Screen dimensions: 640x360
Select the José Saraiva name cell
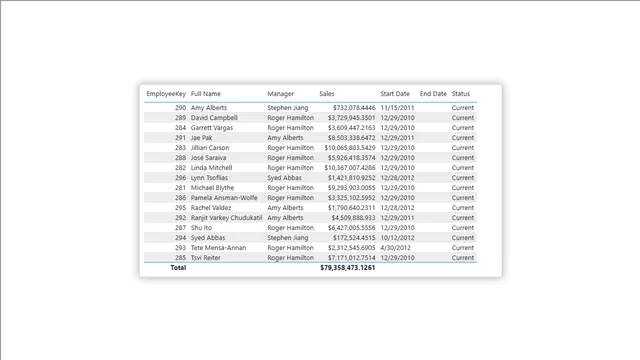pyautogui.click(x=209, y=158)
